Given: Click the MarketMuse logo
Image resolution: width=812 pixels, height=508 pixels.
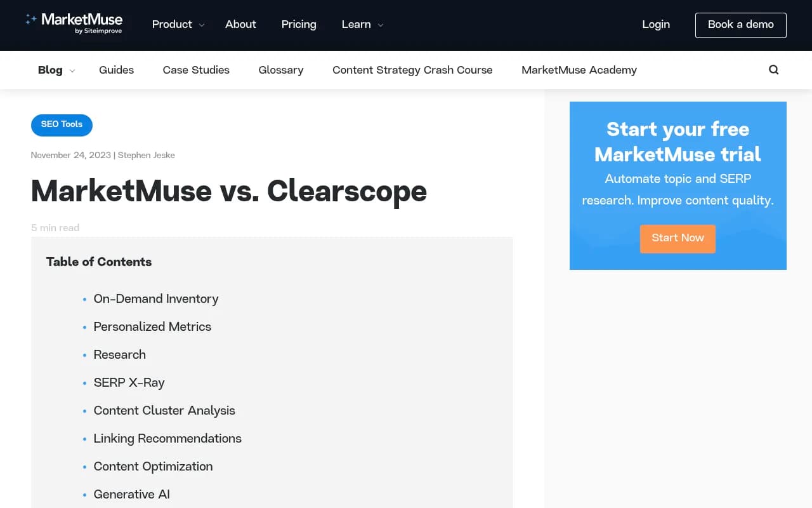Looking at the screenshot, I should click(x=74, y=23).
